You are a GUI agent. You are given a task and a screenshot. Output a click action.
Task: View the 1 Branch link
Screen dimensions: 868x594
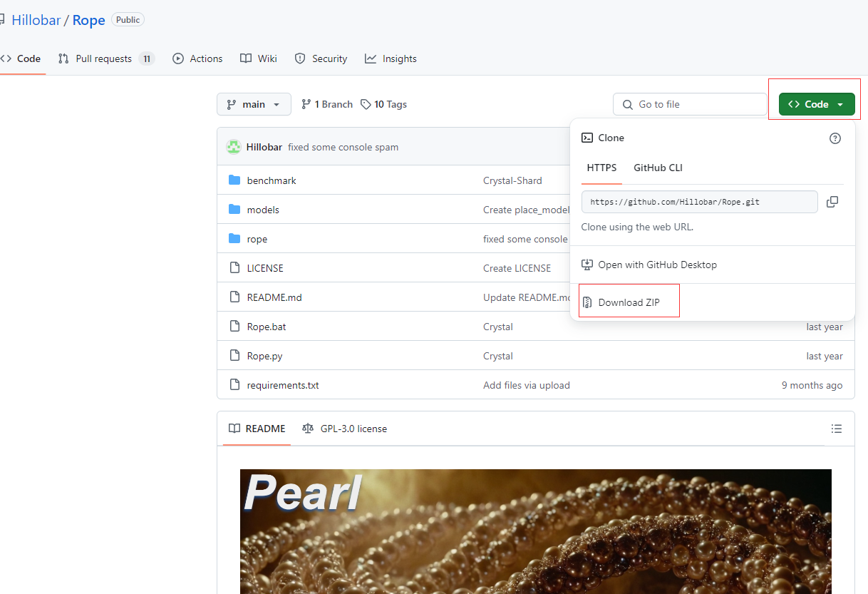click(327, 104)
